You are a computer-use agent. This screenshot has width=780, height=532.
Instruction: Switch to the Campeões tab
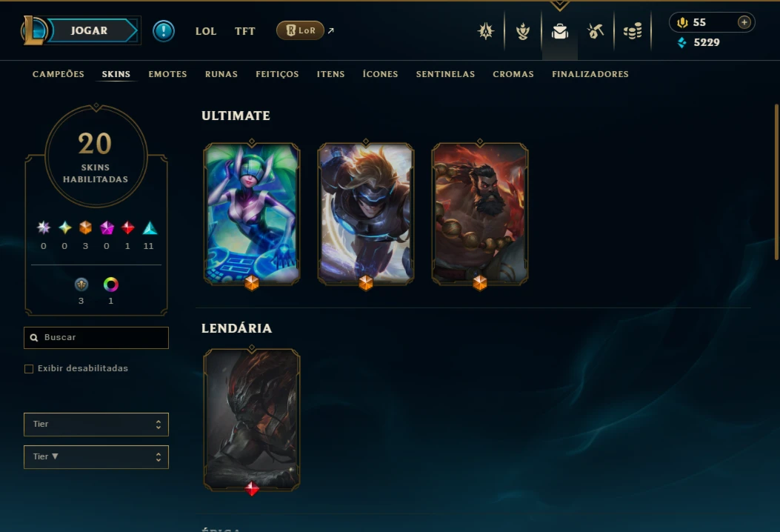tap(59, 74)
